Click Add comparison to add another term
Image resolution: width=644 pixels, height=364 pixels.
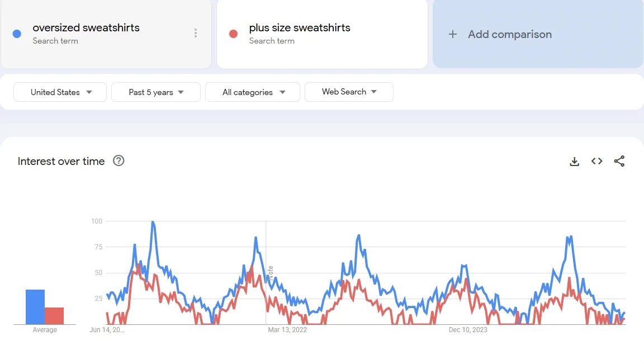pyautogui.click(x=509, y=34)
